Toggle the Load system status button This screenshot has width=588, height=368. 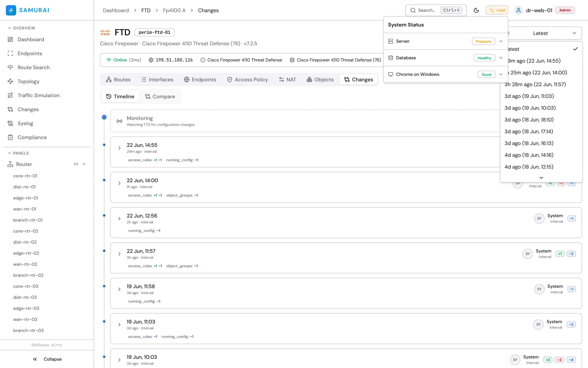[x=497, y=10]
